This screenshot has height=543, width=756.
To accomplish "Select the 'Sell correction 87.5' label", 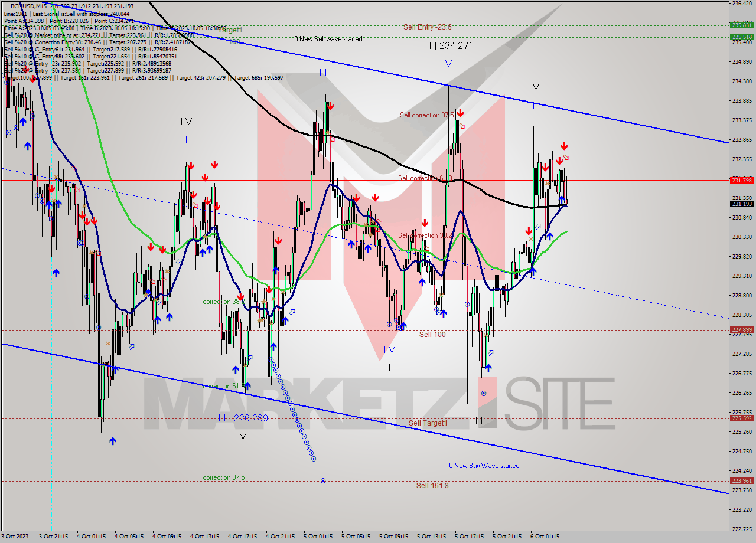I will (x=428, y=115).
